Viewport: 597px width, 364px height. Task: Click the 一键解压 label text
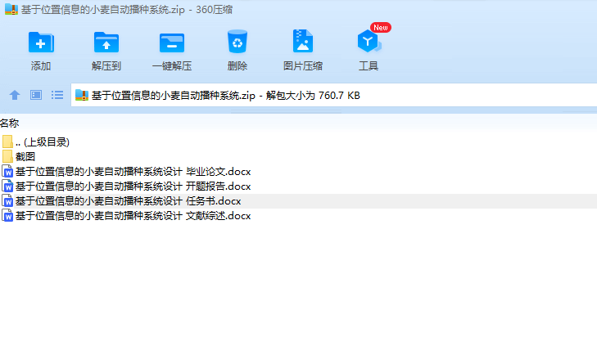coord(172,65)
